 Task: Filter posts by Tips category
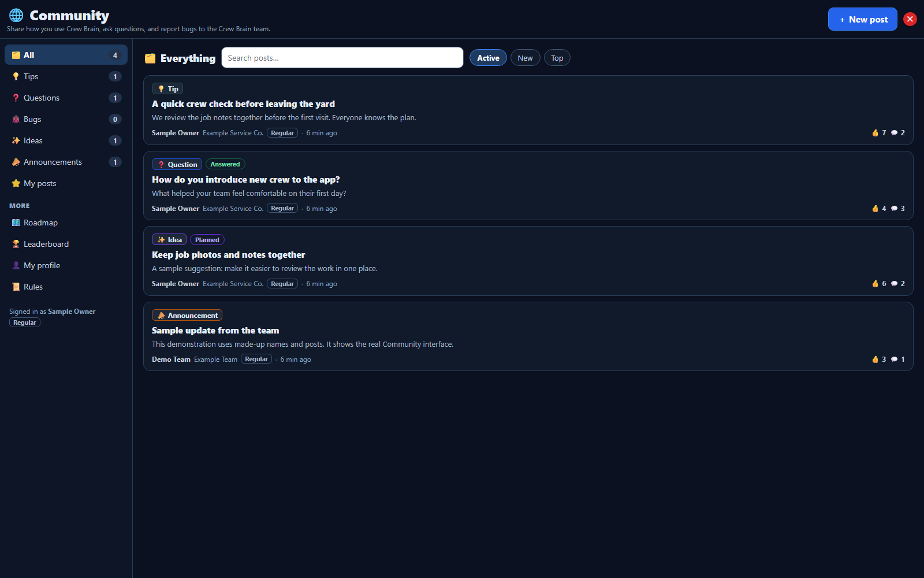[x=66, y=76]
